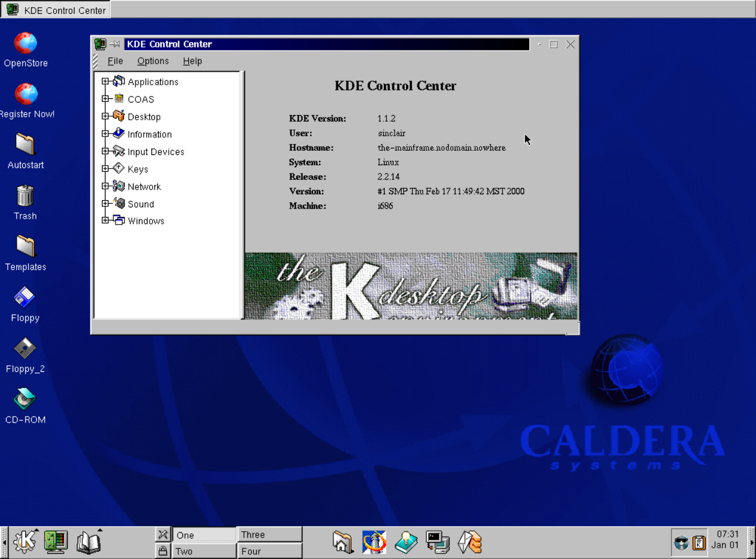The width and height of the screenshot is (756, 559).
Task: Click the Trash desktop icon
Action: 25,196
